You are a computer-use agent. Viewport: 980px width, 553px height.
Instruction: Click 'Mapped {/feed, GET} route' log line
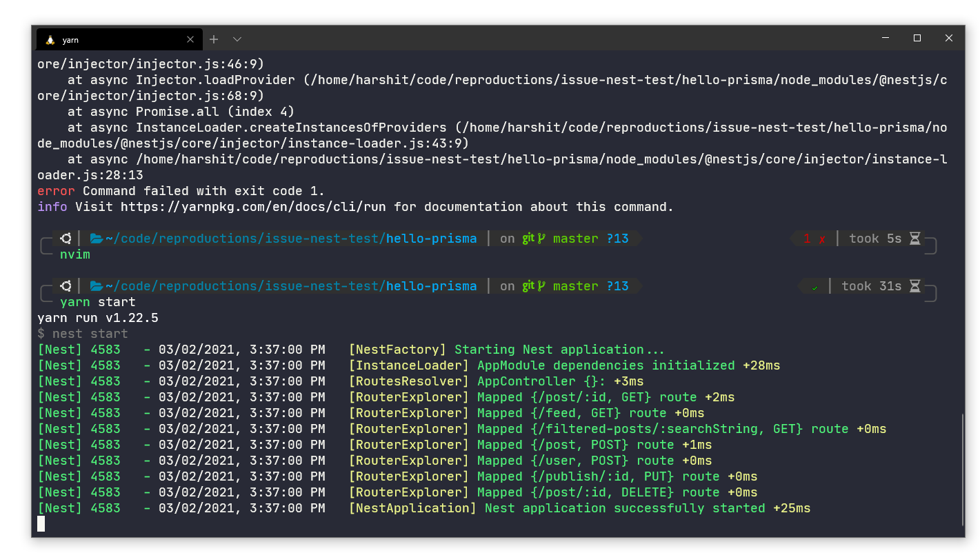click(572, 413)
